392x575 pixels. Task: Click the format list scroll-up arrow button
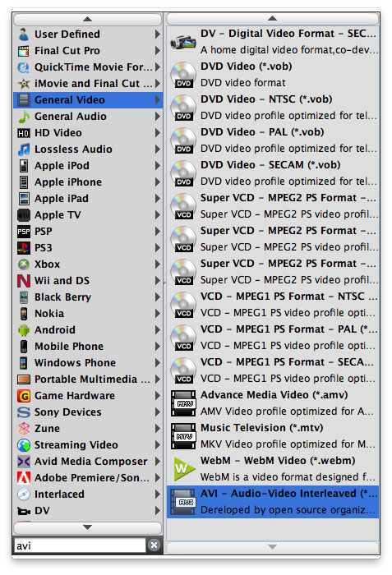pyautogui.click(x=272, y=18)
